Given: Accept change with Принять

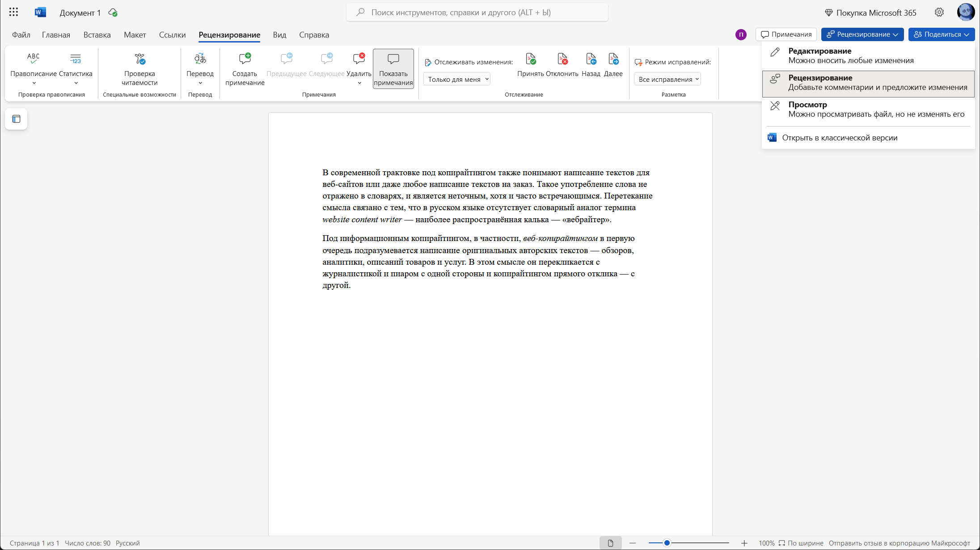Looking at the screenshot, I should pyautogui.click(x=531, y=64).
